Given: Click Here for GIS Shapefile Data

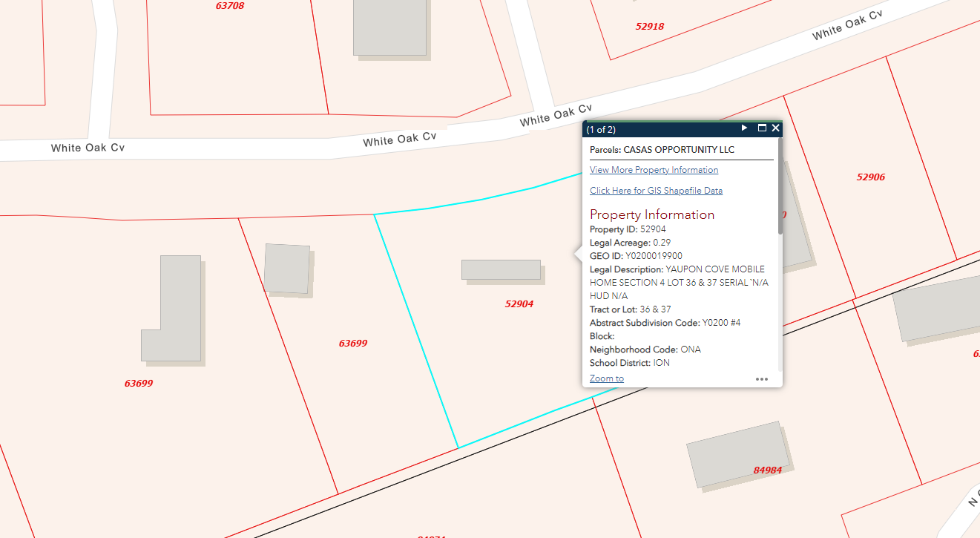Looking at the screenshot, I should [656, 191].
